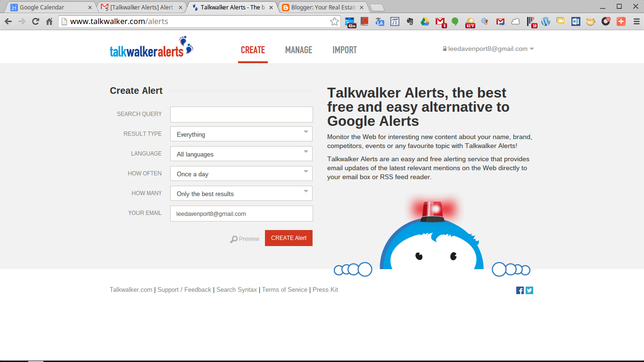644x362 pixels.
Task: Expand the How Many dropdown
Action: 241,193
